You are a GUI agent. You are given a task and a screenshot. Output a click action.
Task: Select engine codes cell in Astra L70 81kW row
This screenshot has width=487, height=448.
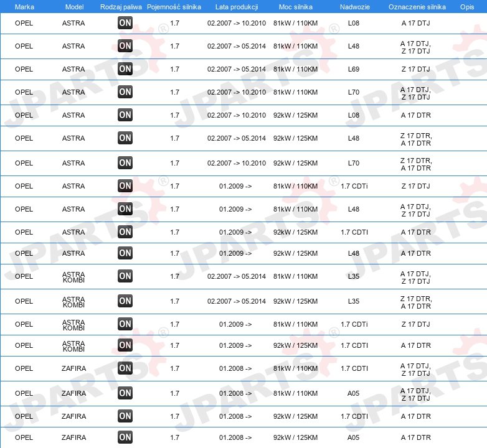415,93
